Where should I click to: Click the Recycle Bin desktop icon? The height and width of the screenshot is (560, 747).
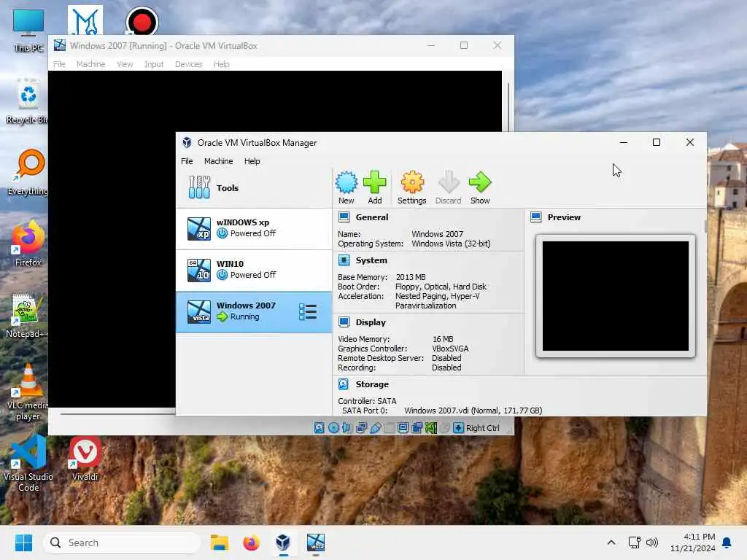pyautogui.click(x=27, y=101)
